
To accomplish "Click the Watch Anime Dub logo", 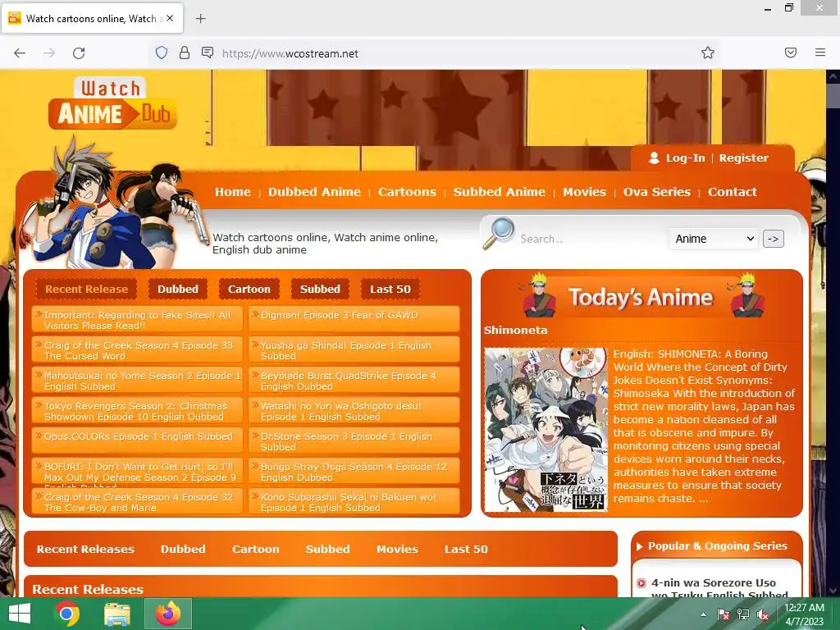I will [112, 104].
